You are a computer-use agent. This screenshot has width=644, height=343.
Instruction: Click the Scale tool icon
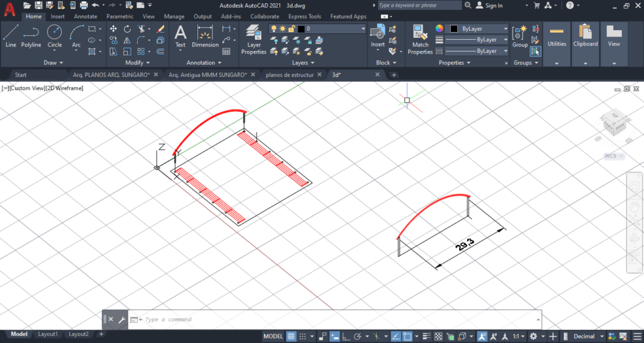(127, 52)
